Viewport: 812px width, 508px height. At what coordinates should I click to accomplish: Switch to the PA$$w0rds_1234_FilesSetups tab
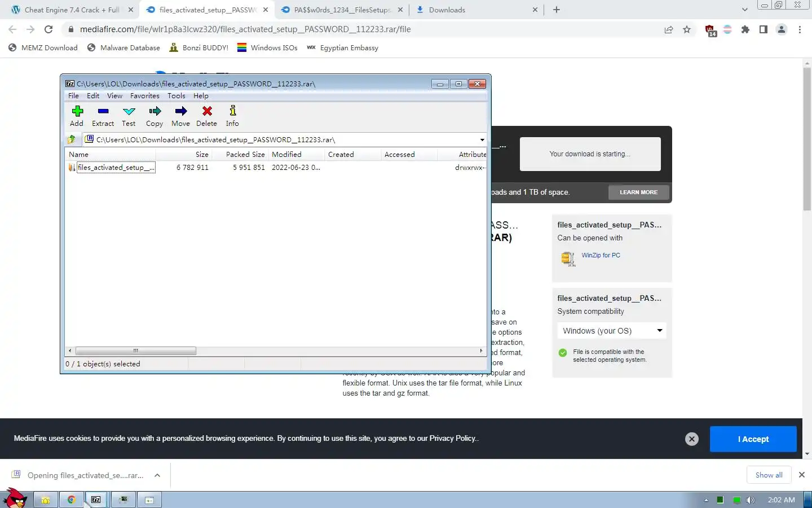[342, 10]
